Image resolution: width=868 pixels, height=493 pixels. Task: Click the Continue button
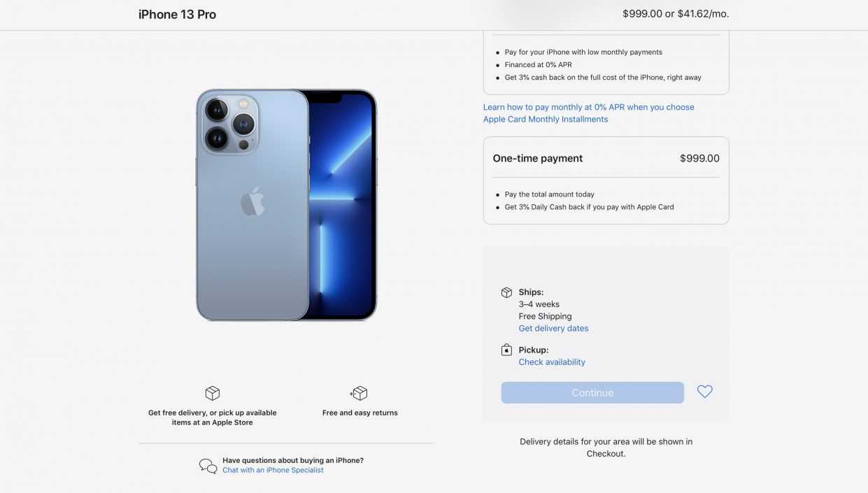(x=592, y=392)
